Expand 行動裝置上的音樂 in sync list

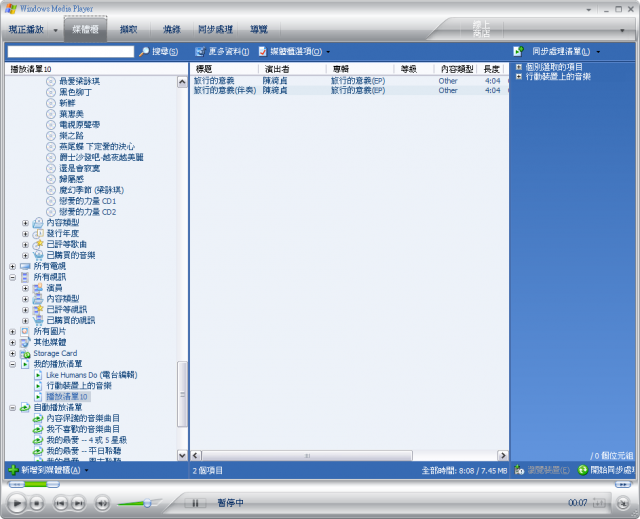[x=519, y=77]
